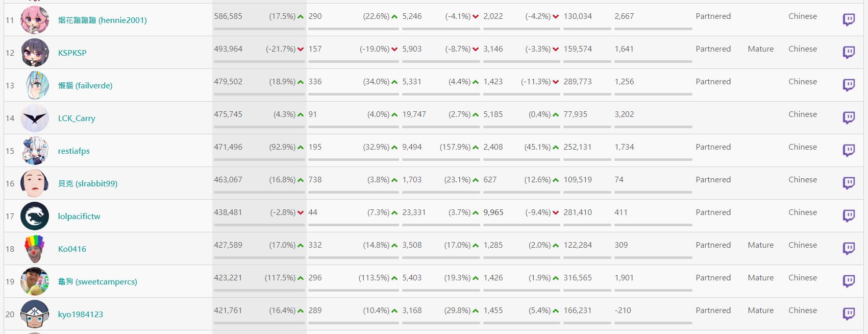Click Twitch icon for slrabbit99 row

(849, 183)
